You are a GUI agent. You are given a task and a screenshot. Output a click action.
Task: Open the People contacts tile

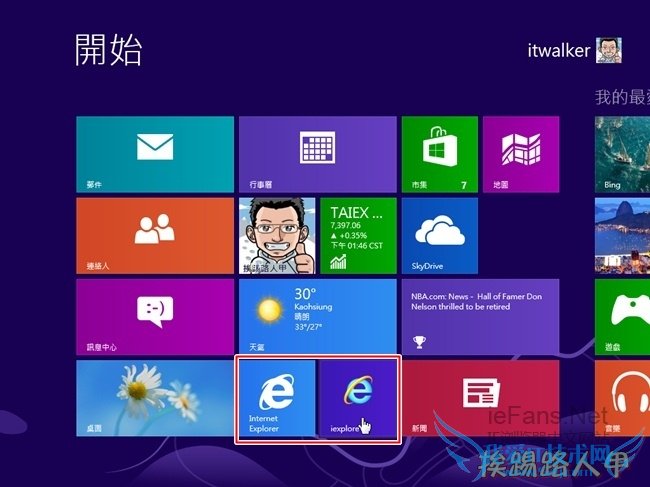(155, 235)
